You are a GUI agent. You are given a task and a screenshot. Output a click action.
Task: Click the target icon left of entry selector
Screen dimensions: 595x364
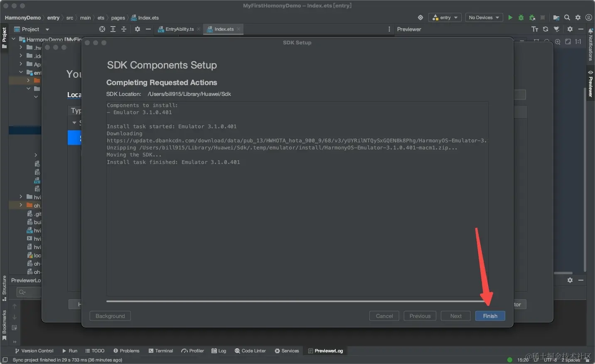[420, 17]
